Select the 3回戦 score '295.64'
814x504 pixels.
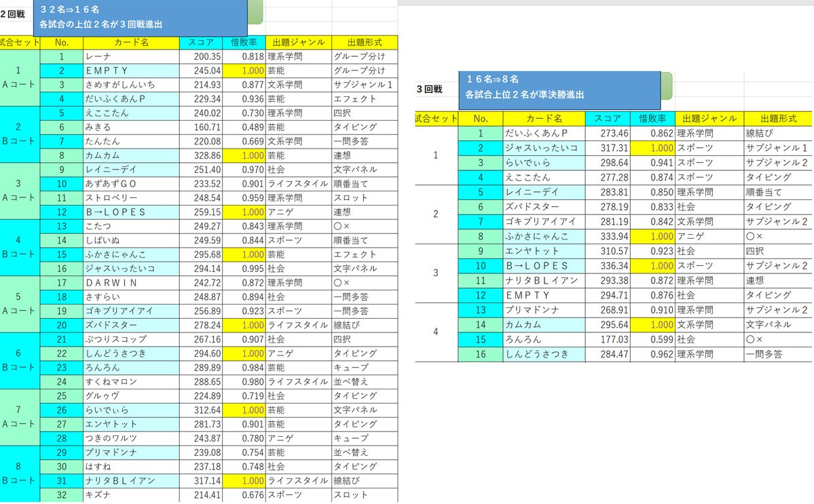pos(608,325)
